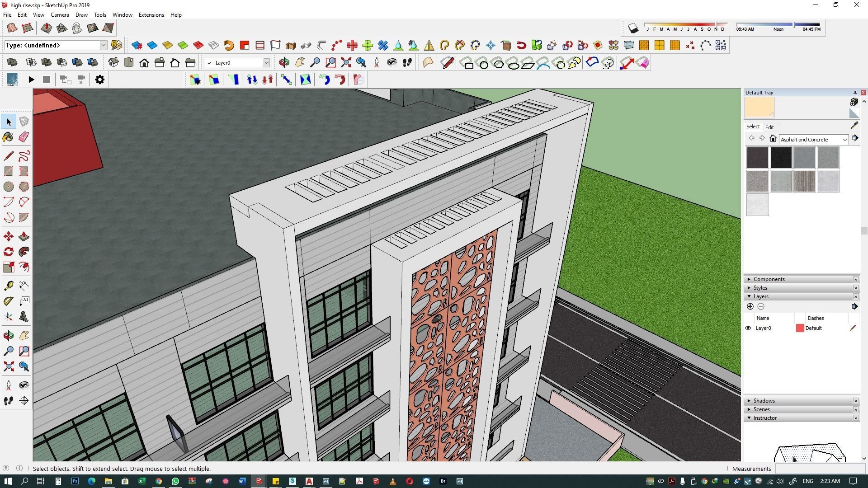Open Asphalt and Concrete materials dropdown
This screenshot has width=868, height=488.
(844, 140)
